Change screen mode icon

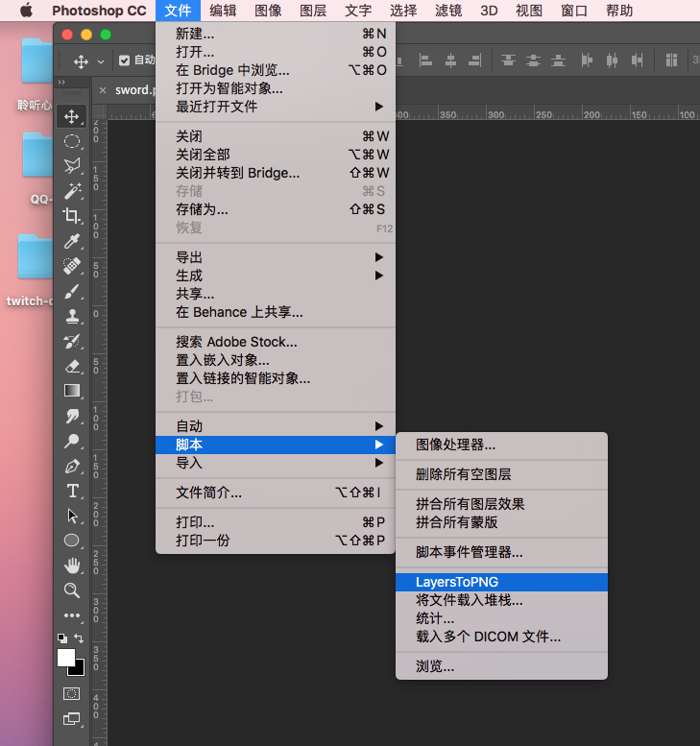pos(72,719)
